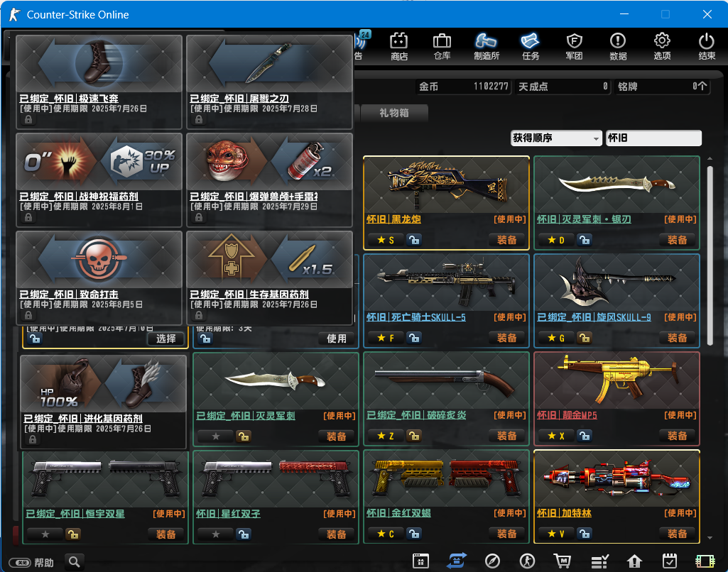Viewport: 728px width, 572px height.
Task: Click the 致命打击 skull item icon
Action: 99,259
